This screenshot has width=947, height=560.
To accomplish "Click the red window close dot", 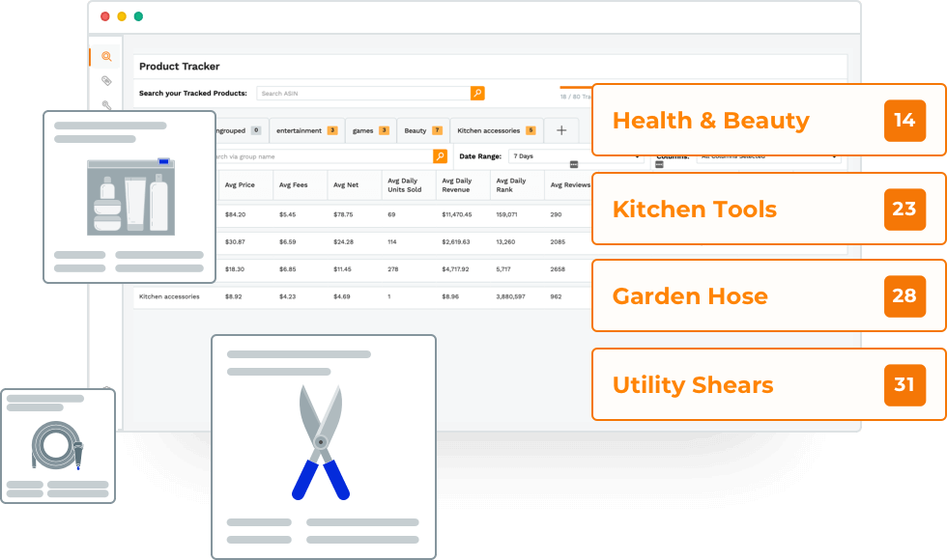I will click(x=105, y=16).
